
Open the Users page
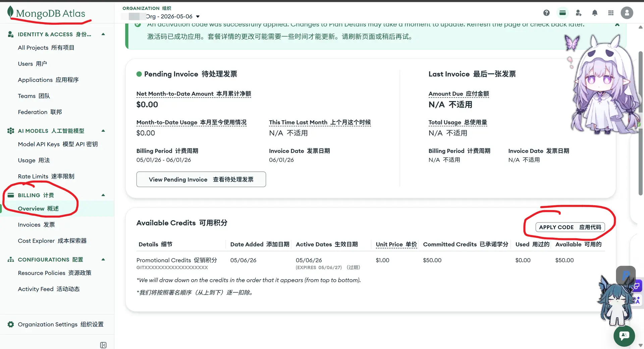click(32, 64)
